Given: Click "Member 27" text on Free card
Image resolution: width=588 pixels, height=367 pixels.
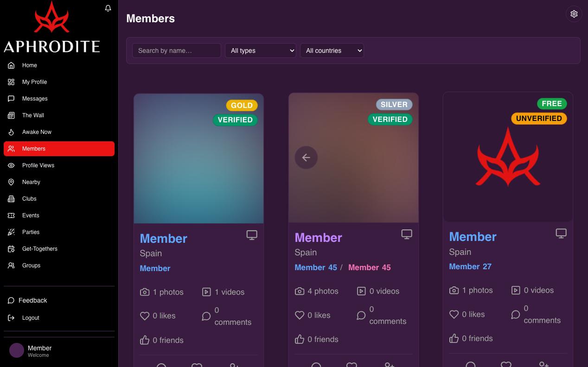Looking at the screenshot, I should (x=470, y=266).
